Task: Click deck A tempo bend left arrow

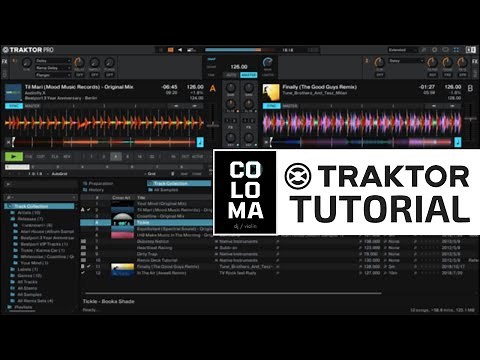Action: pyautogui.click(x=176, y=106)
